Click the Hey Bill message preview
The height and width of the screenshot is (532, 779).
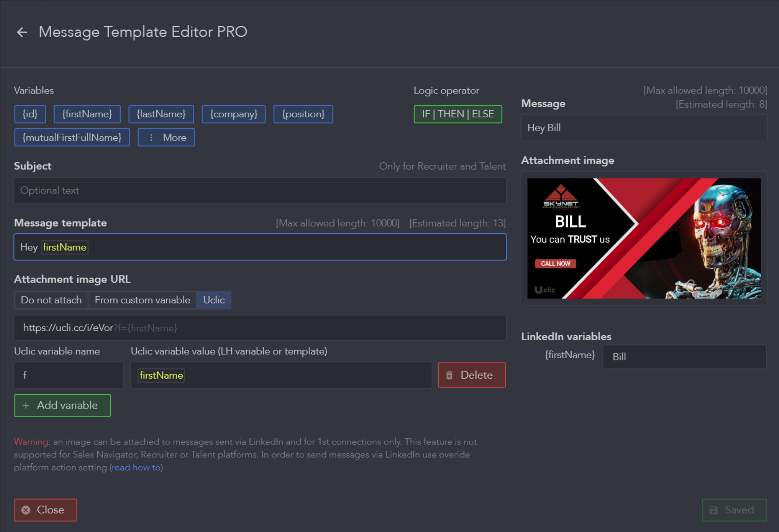[x=644, y=128]
